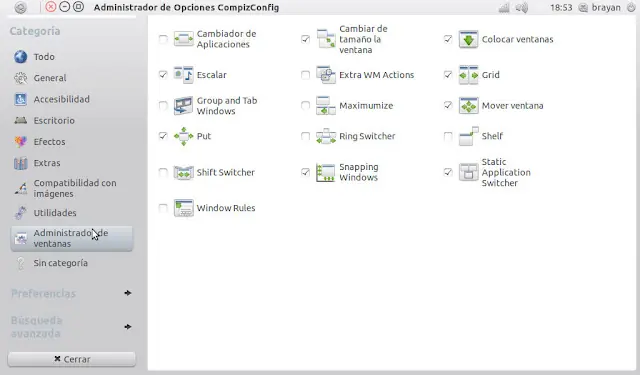Open the Window Rules label

[226, 208]
